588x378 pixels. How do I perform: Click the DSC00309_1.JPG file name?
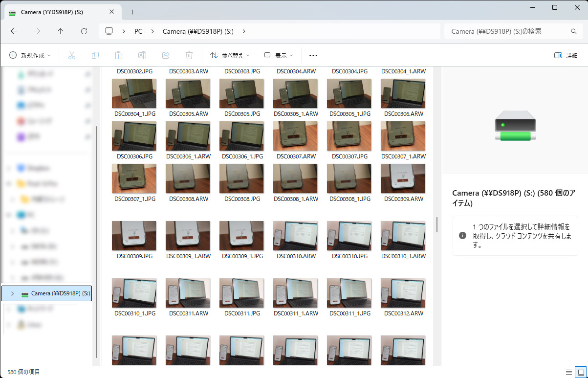(x=242, y=256)
